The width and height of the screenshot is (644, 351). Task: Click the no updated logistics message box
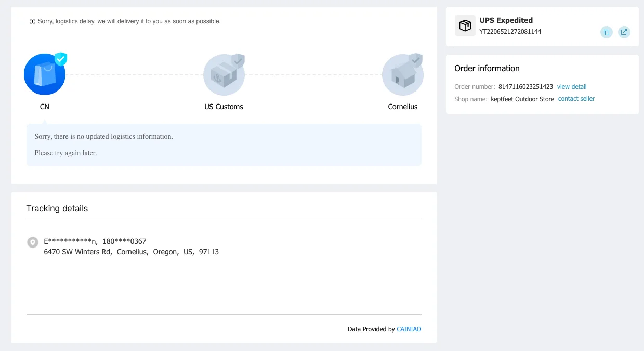point(224,145)
